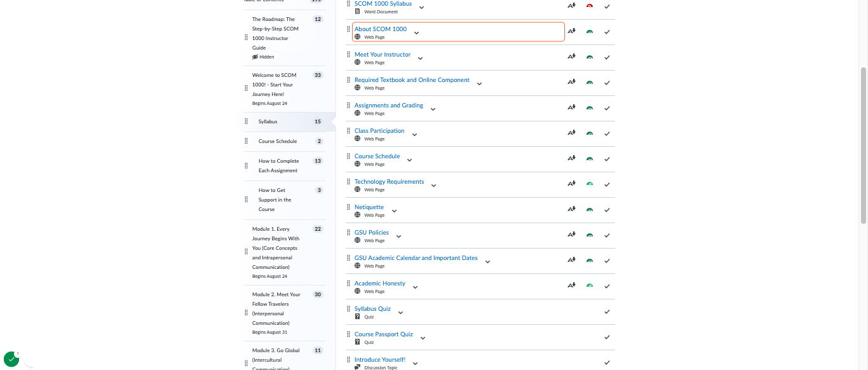Image resolution: width=868 pixels, height=370 pixels.
Task: Open Ally alternative formats for About SCOM 1000
Action: 571,31
